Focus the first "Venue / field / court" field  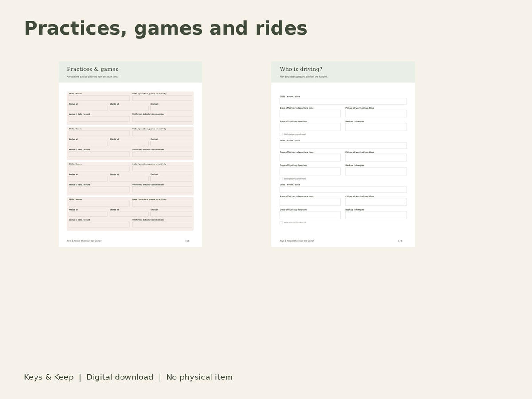tap(99, 119)
